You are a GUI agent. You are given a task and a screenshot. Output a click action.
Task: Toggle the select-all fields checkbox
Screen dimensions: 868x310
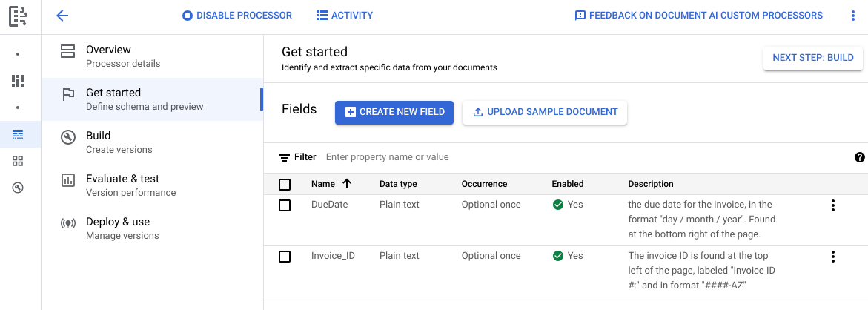click(285, 185)
